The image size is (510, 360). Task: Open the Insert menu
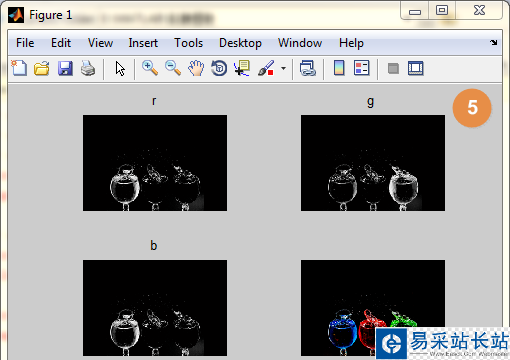click(x=143, y=43)
